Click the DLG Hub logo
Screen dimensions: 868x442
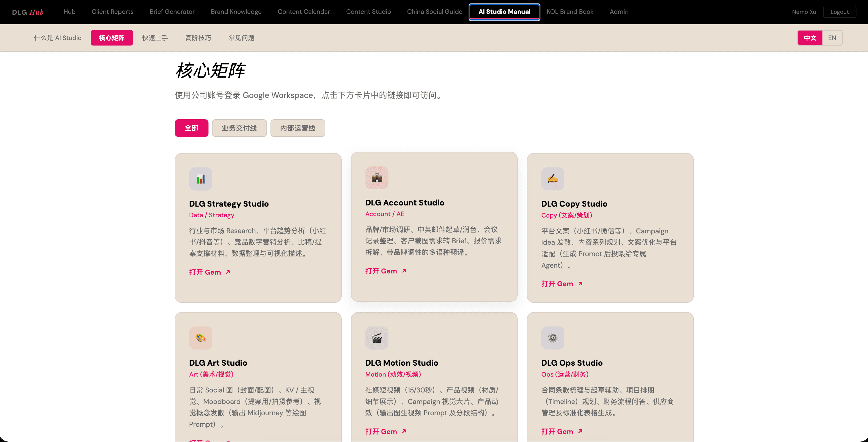(28, 12)
